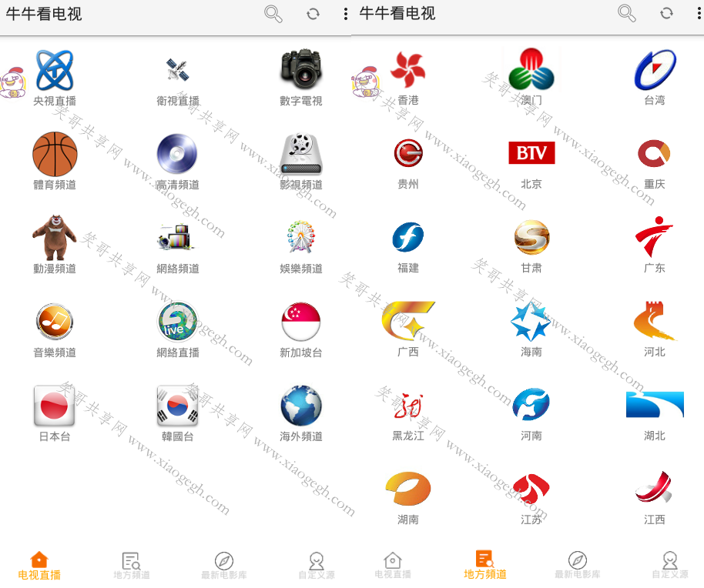
Task: Select the 广东 channel logo
Action: (654, 236)
